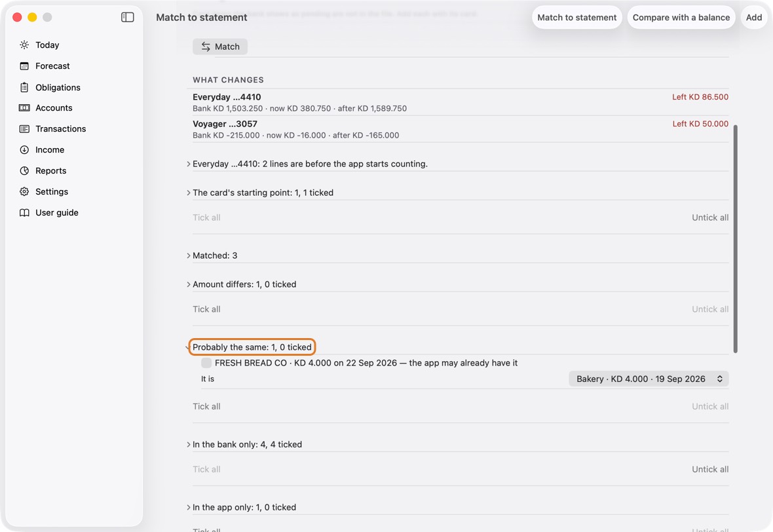
Task: Click the Add toolbar button
Action: [754, 17]
